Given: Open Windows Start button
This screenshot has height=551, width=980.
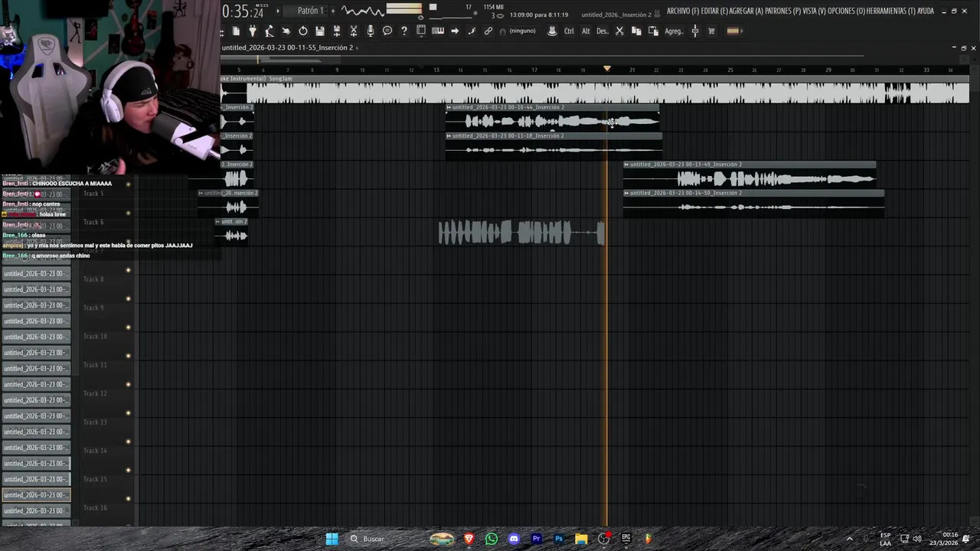Looking at the screenshot, I should pos(332,539).
